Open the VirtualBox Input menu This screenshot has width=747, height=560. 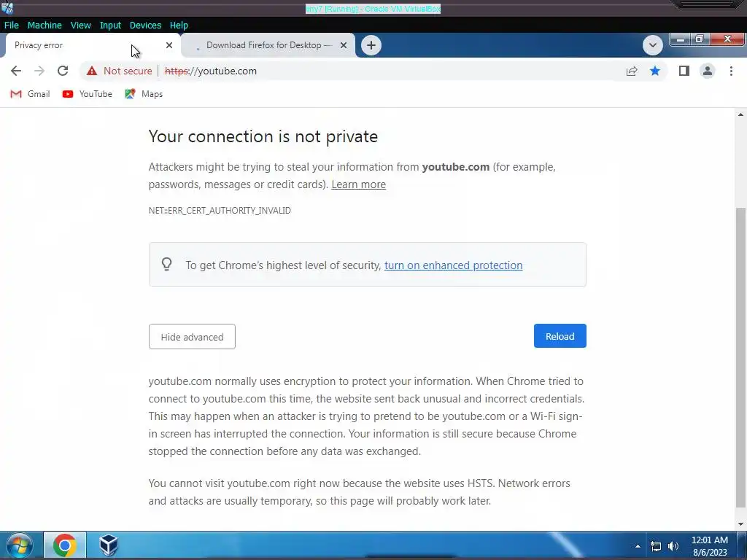[110, 26]
